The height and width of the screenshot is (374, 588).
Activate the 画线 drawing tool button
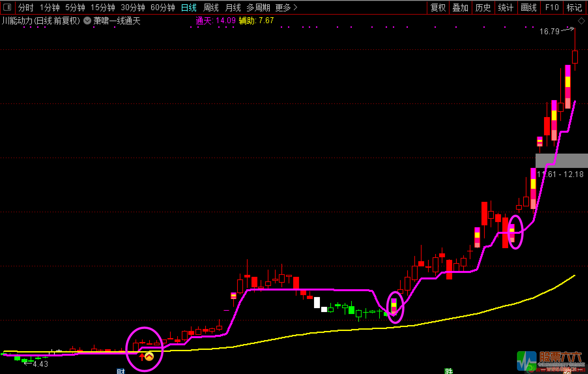click(x=529, y=7)
